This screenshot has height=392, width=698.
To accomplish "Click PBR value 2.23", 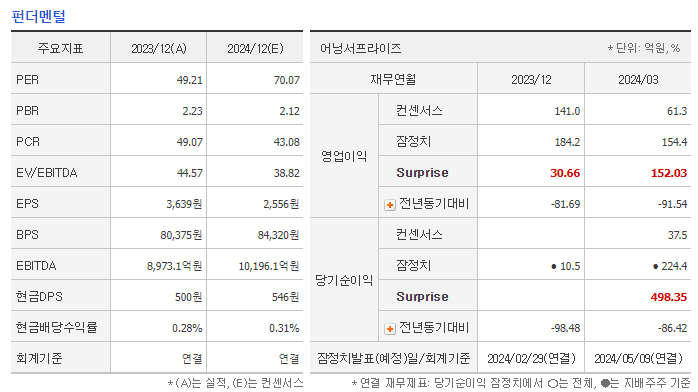I will click(192, 111).
